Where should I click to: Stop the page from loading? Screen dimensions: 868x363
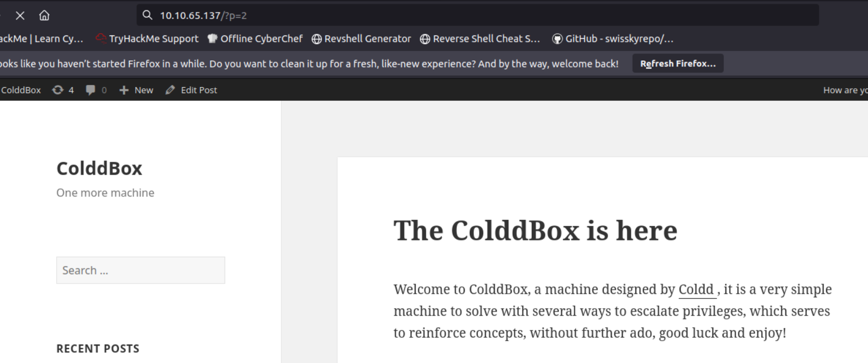tap(20, 16)
